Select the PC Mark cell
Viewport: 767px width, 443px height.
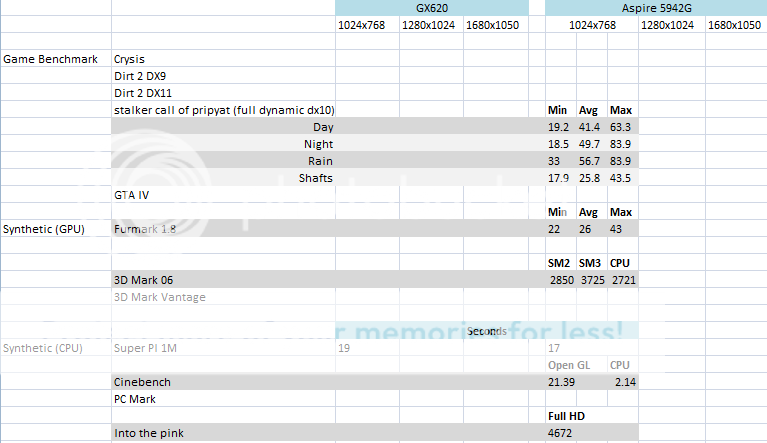(137, 399)
